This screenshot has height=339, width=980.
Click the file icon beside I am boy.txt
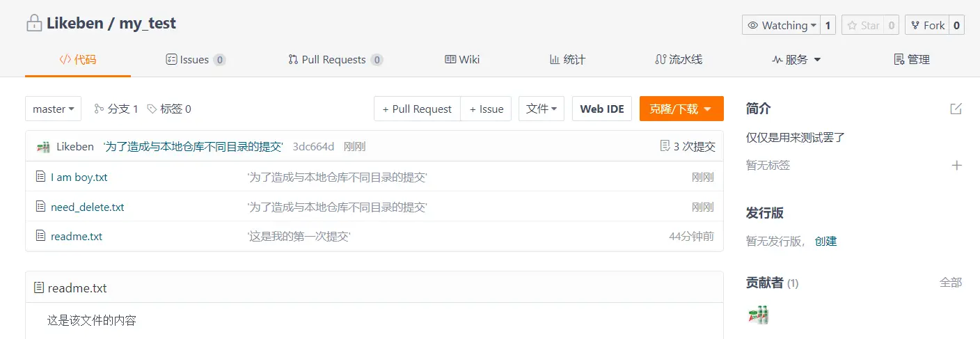[x=40, y=177]
